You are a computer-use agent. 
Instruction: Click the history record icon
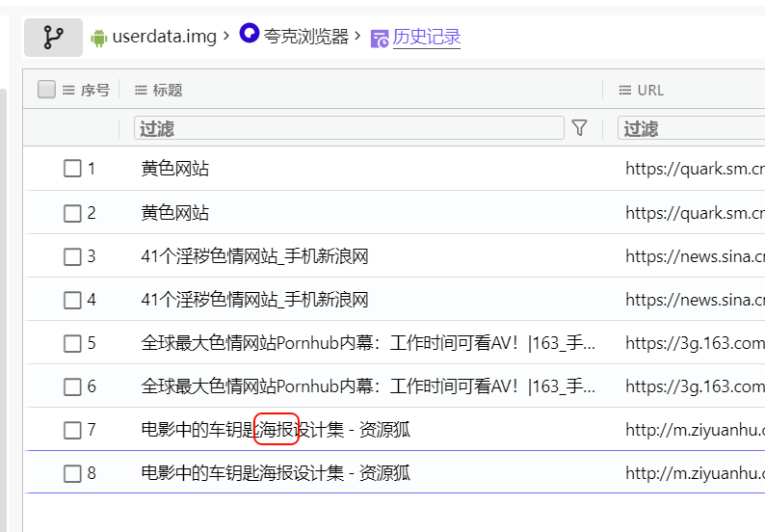click(x=380, y=39)
